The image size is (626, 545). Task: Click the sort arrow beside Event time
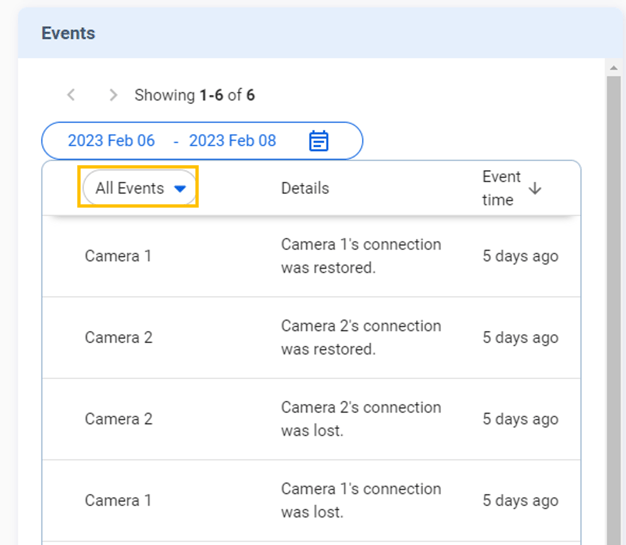pos(535,188)
